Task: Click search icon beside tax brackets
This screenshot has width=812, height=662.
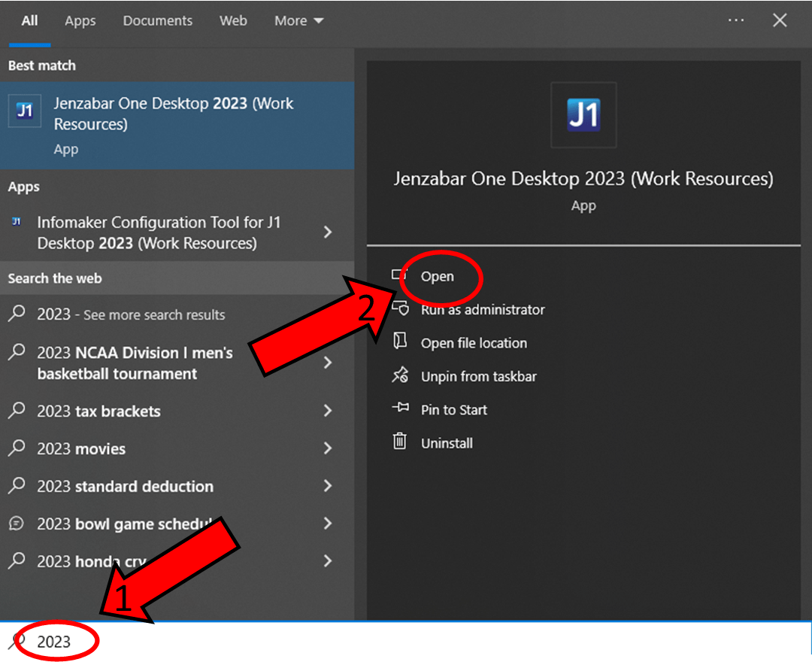Action: (17, 410)
